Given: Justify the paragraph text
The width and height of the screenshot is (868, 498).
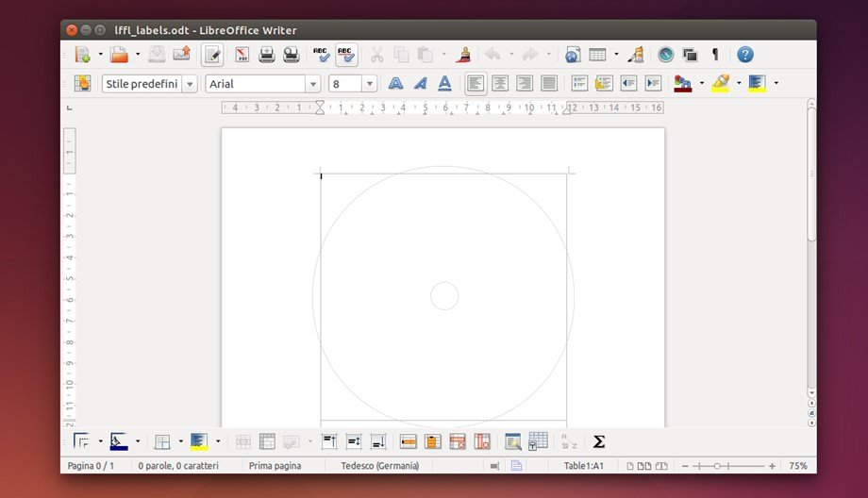Looking at the screenshot, I should pos(549,84).
